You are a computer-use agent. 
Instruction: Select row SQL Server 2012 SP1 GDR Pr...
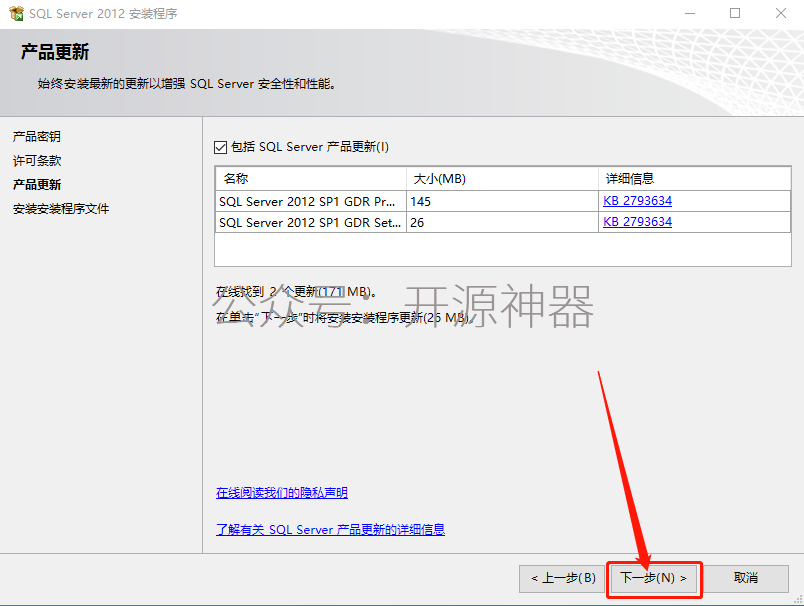click(x=502, y=201)
